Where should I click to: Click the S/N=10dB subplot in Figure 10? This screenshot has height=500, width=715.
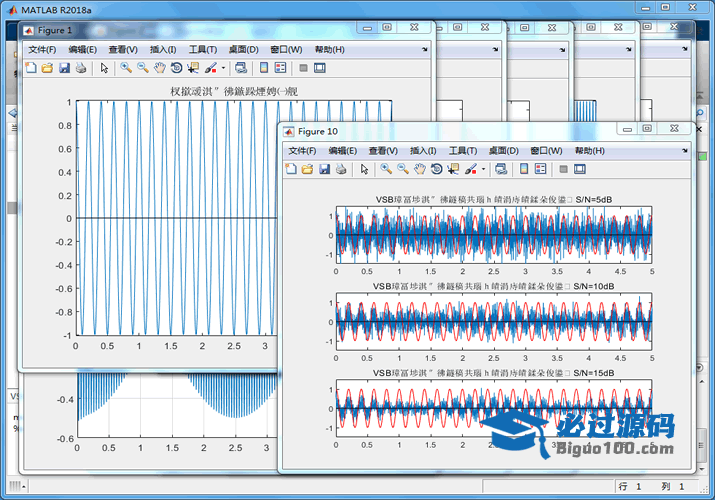(494, 321)
